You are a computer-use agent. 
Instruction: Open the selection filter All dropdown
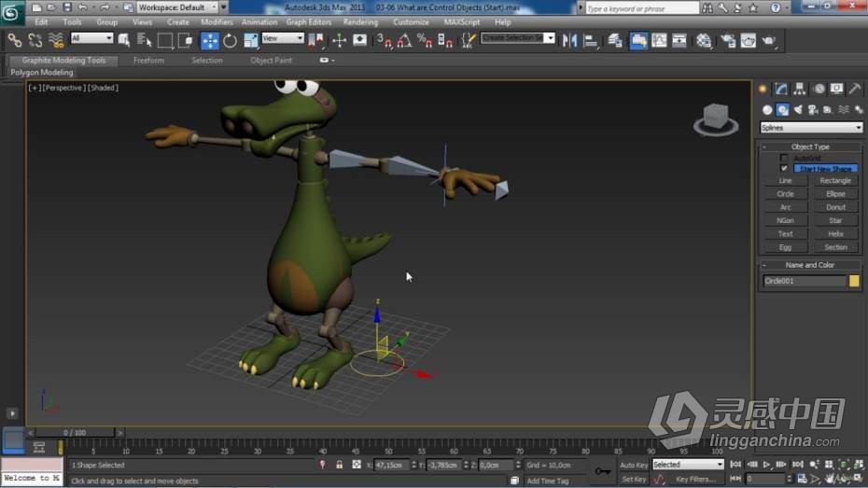91,38
